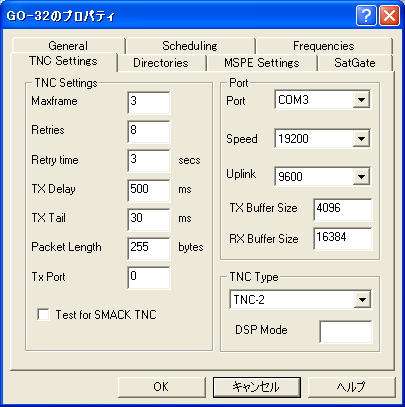Enable Test for SMACK TNC checkbox
This screenshot has height=407, width=405.
(x=43, y=314)
